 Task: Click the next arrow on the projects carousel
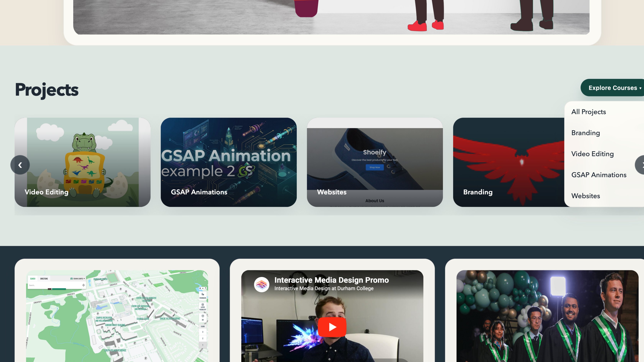[x=640, y=165]
